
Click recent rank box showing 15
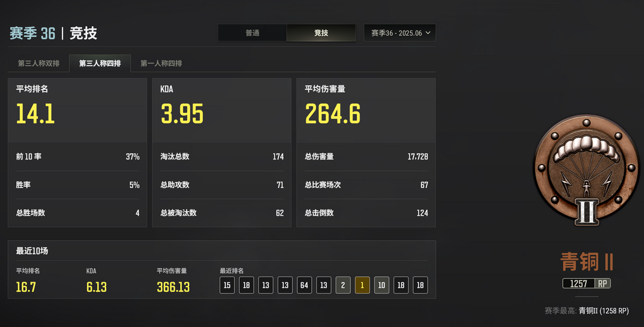[227, 285]
